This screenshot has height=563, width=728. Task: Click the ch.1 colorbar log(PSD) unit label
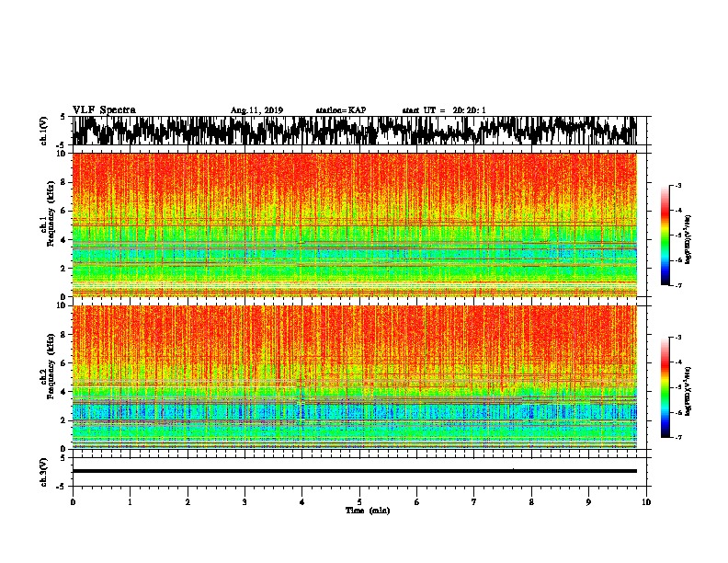point(688,239)
